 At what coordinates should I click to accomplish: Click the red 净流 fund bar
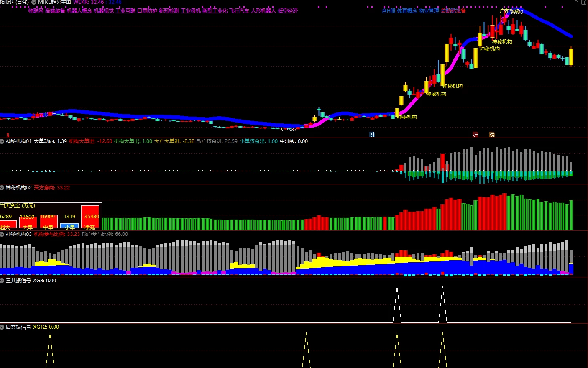click(90, 217)
